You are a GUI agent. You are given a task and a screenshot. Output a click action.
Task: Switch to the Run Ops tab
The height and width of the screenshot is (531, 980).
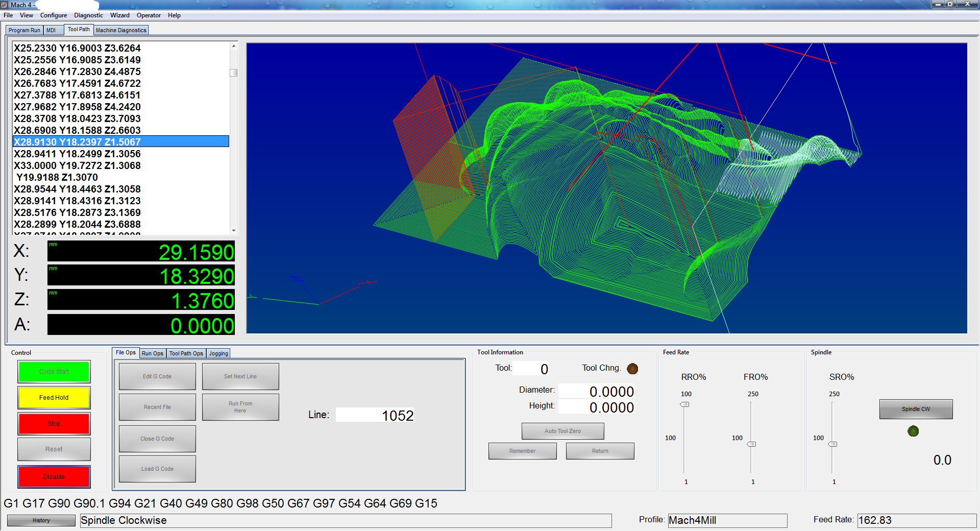tap(153, 353)
